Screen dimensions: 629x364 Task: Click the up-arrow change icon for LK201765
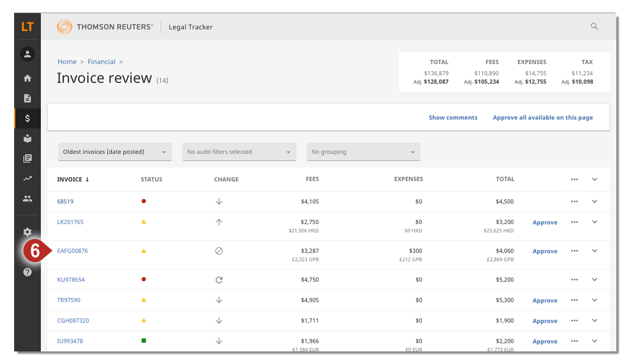pos(219,222)
